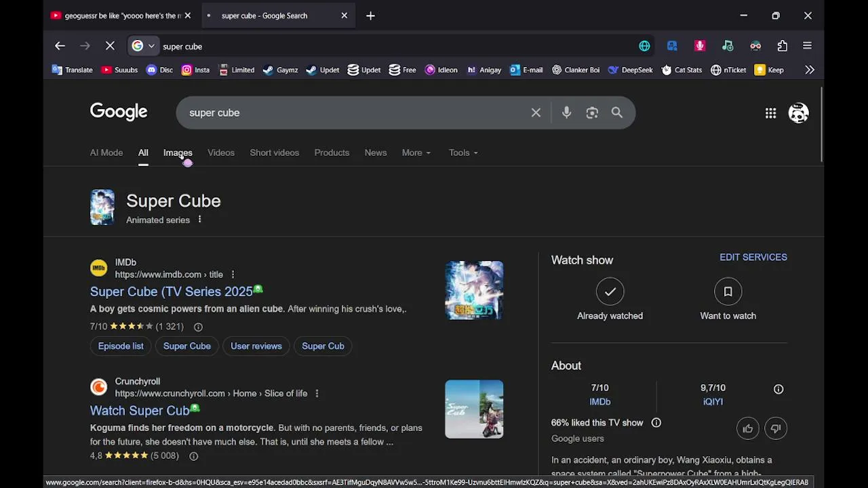
Task: Open the Disc Discord bookmark
Action: coord(159,70)
